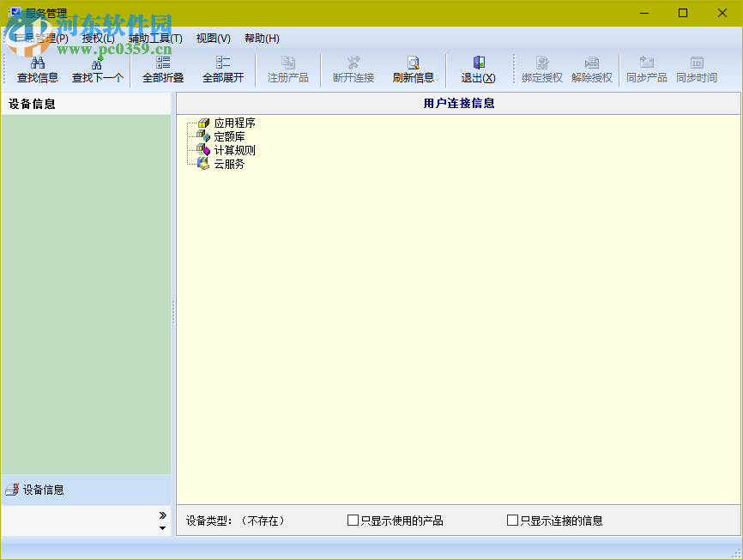This screenshot has height=560, width=743.
Task: Click the 注册产品 toolbar icon
Action: coord(288,63)
